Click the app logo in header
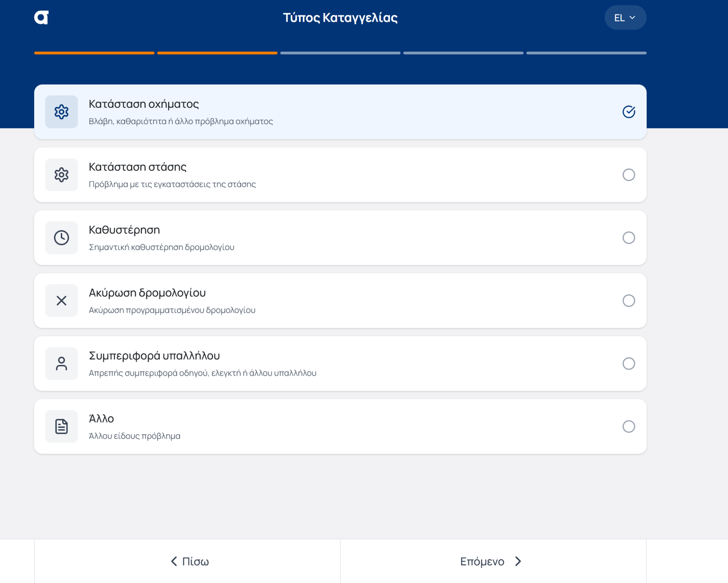728x583 pixels. click(41, 17)
